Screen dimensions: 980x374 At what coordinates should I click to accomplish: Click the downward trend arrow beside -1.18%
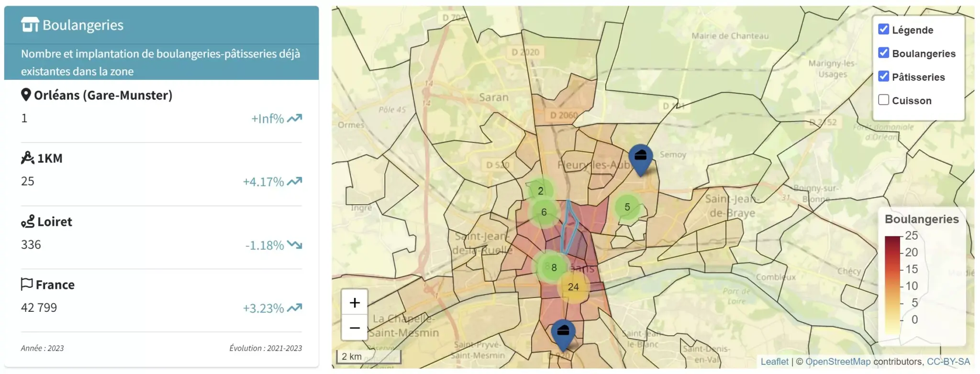point(295,245)
